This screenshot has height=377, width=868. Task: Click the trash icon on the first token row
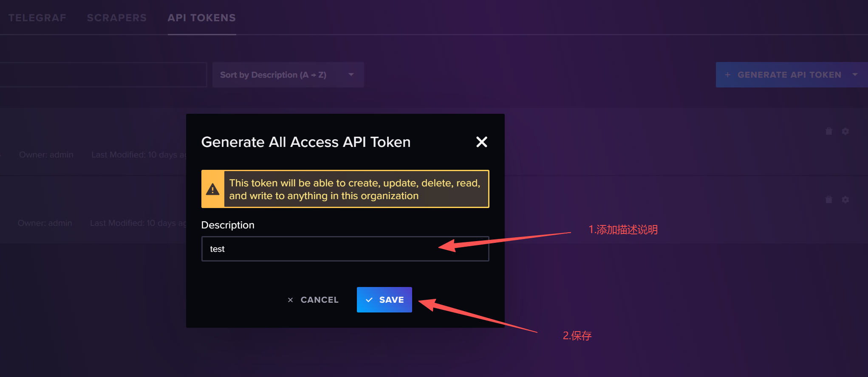(828, 132)
